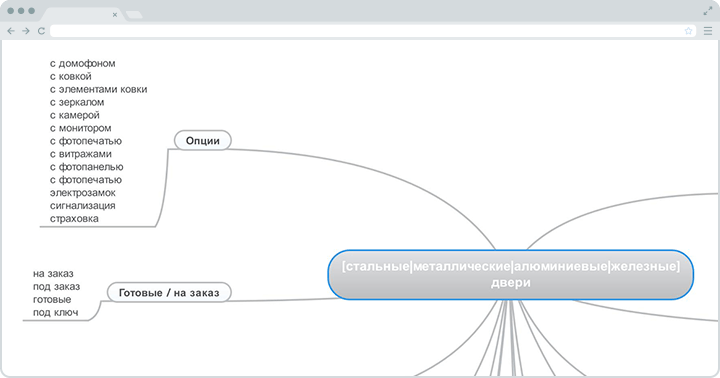Click the под ключ item
The height and width of the screenshot is (378, 720).
[x=56, y=312]
